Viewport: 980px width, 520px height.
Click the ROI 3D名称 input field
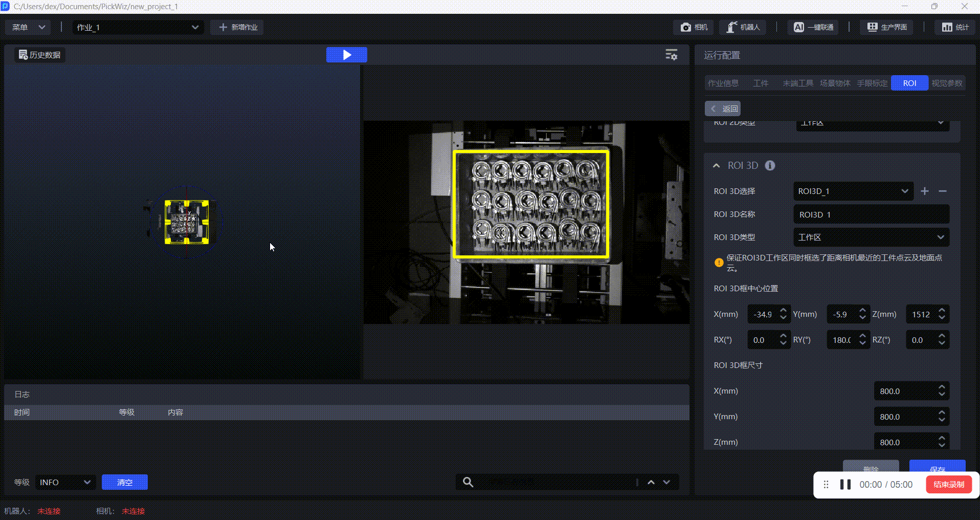click(871, 214)
